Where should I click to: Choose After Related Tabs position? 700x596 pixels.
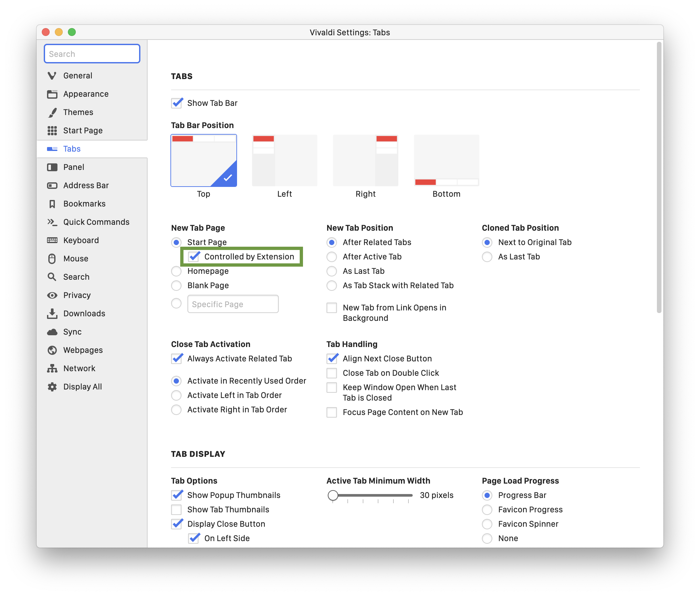(332, 242)
